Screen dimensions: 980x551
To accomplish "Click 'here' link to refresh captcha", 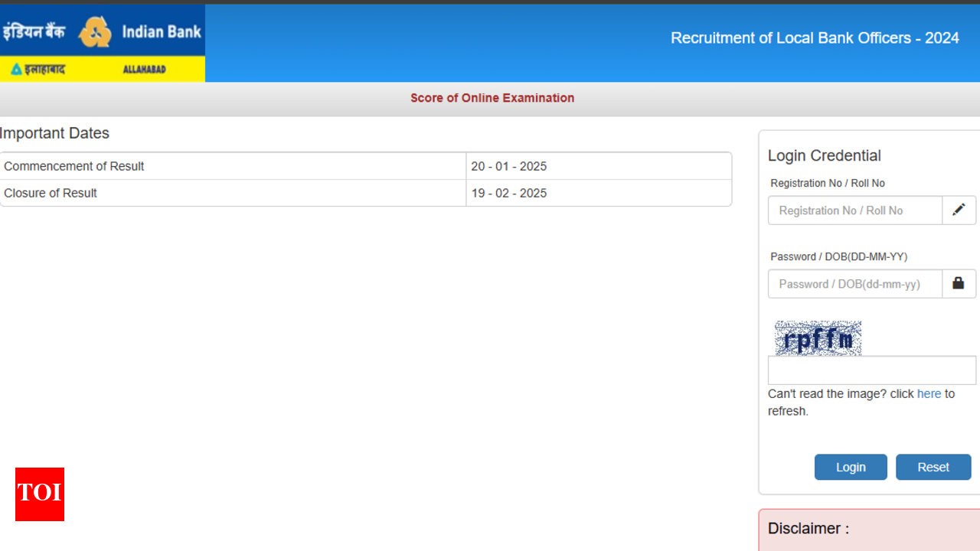I will (929, 393).
